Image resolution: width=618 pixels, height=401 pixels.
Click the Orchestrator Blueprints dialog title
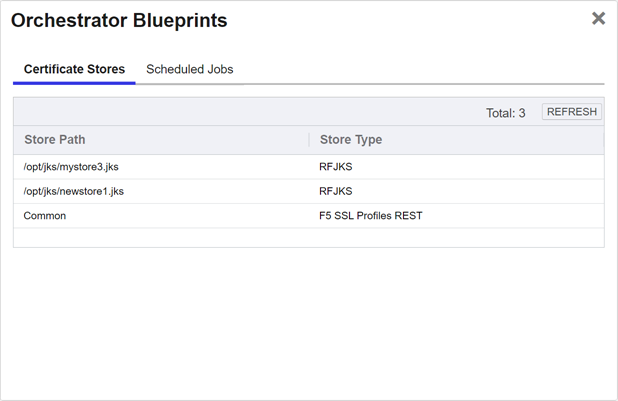point(119,20)
